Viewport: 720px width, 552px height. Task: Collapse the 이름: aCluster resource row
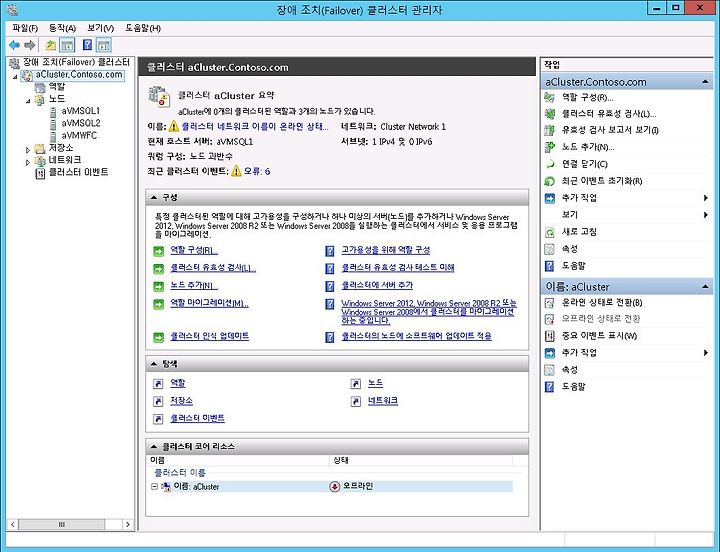(155, 486)
